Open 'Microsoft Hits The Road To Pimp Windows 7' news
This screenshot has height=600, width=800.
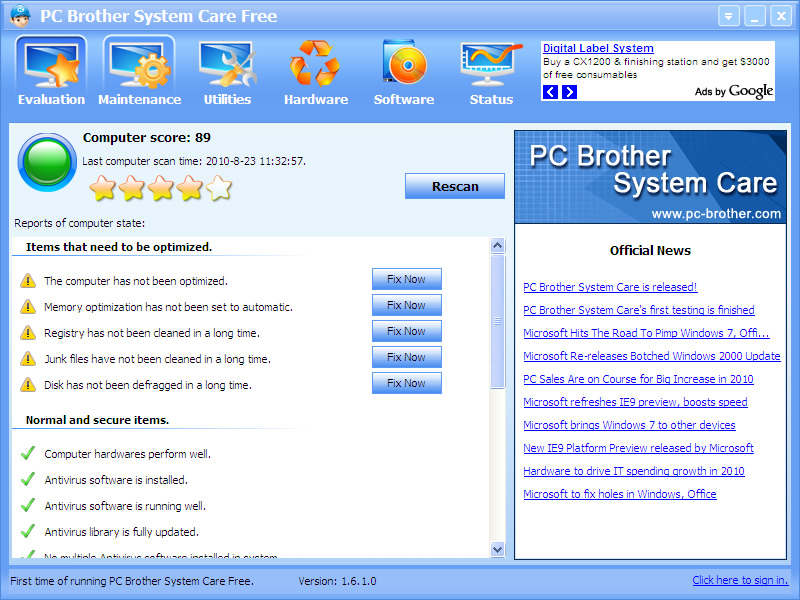click(x=646, y=333)
